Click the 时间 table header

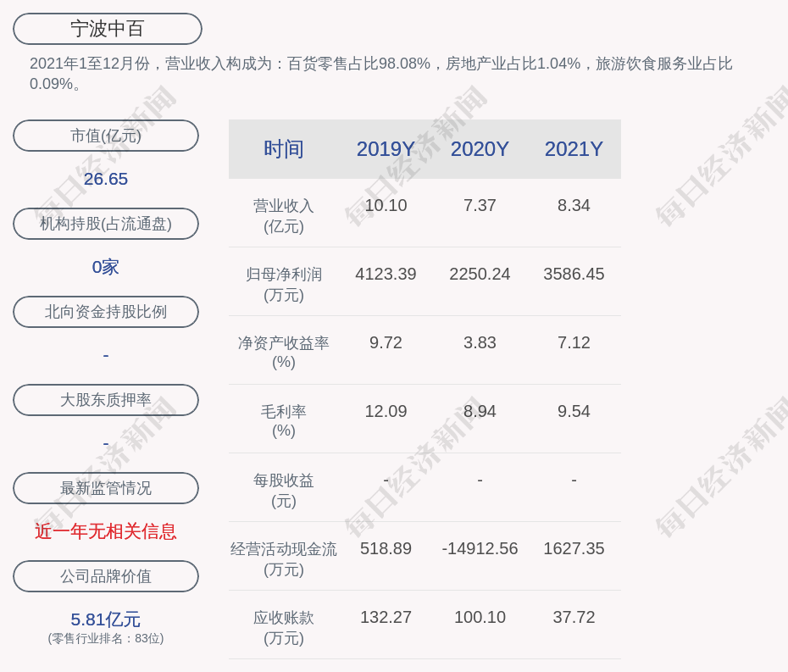284,149
